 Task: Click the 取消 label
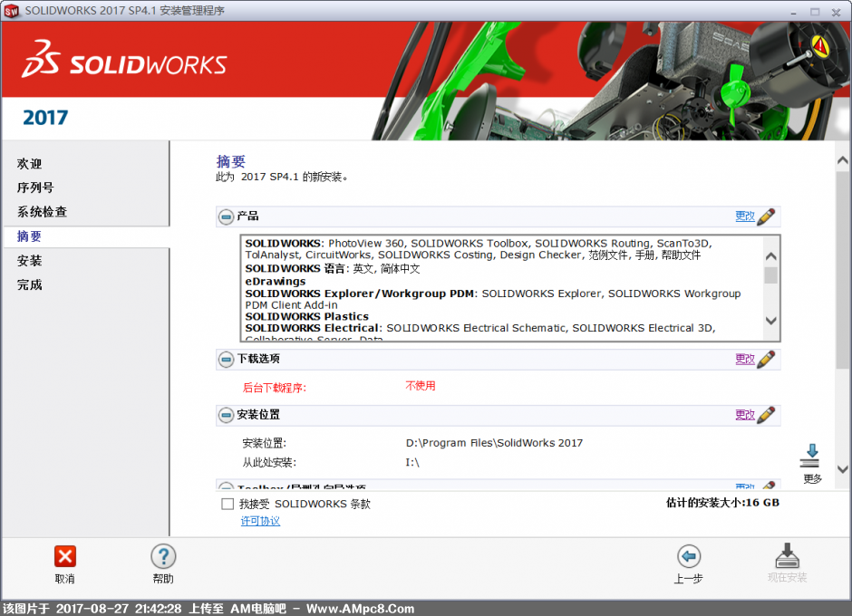(x=64, y=579)
